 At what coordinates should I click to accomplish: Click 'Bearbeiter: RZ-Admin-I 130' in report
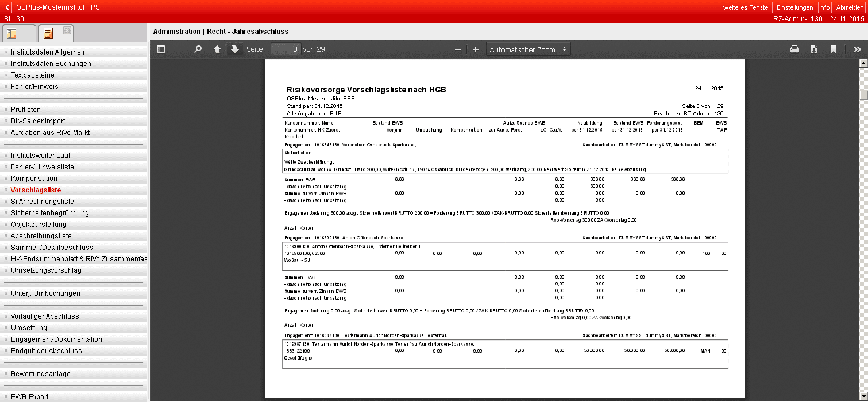coord(688,114)
